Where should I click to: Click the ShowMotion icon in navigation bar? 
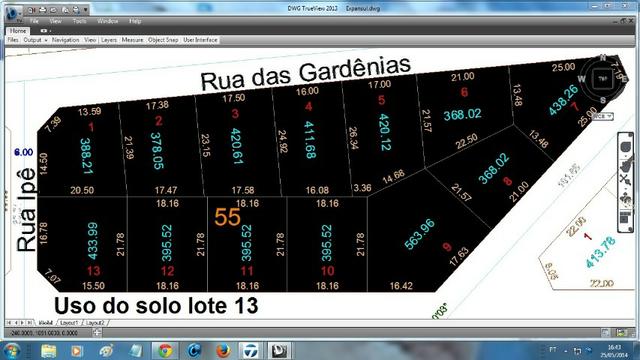[x=625, y=217]
